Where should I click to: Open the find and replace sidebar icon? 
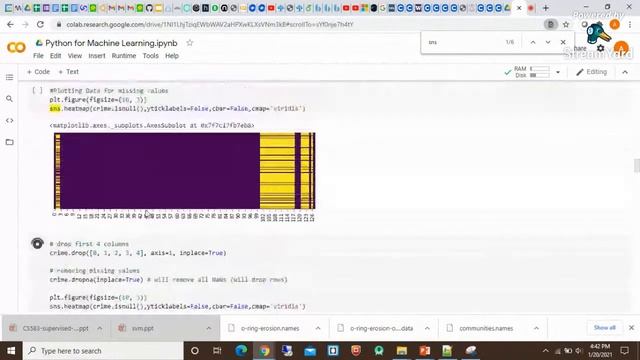(x=9, y=99)
